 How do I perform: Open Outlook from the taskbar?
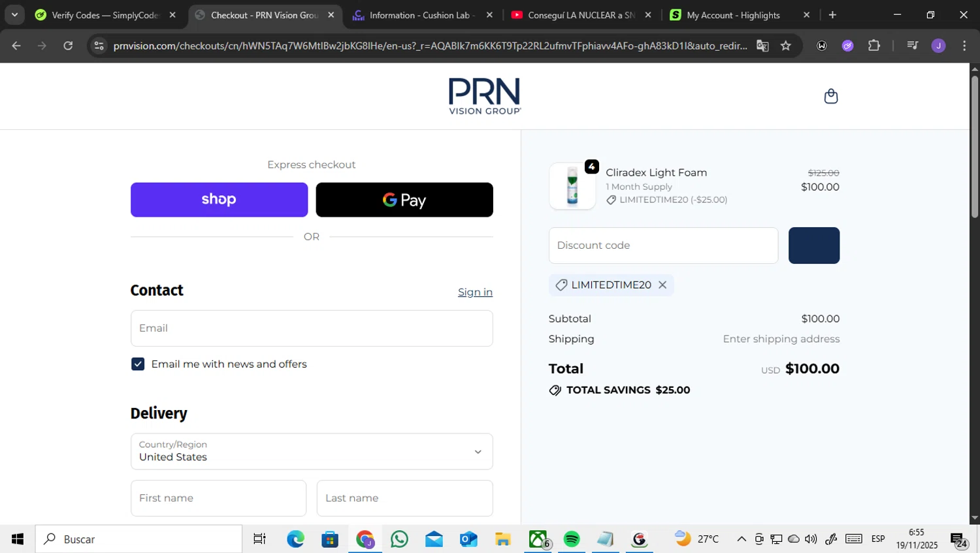[468, 539]
